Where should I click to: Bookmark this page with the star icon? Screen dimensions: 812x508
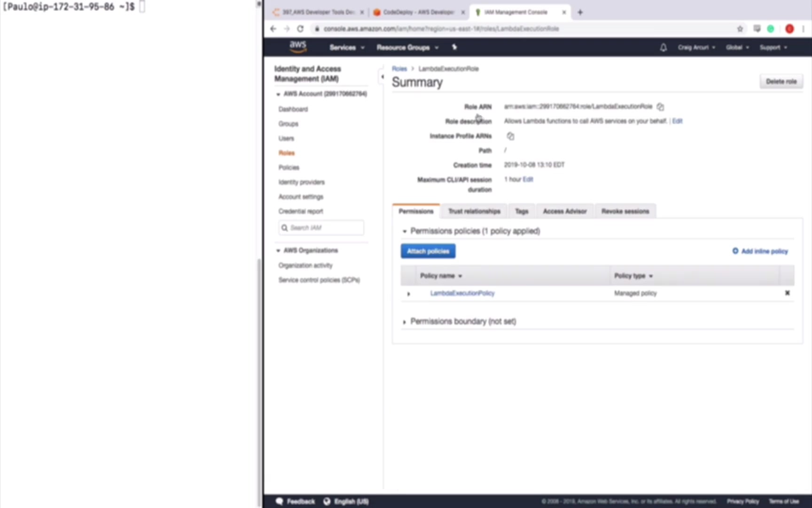tap(740, 29)
